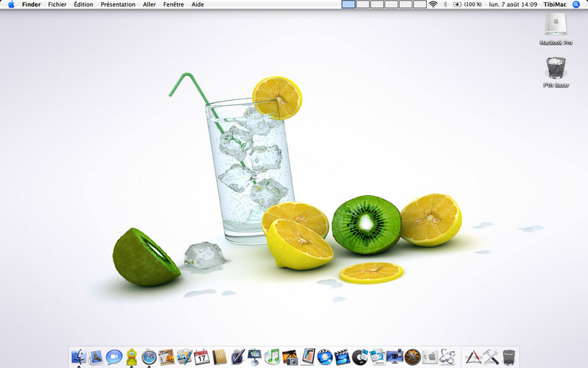Launch iWeb from the Dock
Viewport: 588px width, 368px height.
[x=166, y=357]
